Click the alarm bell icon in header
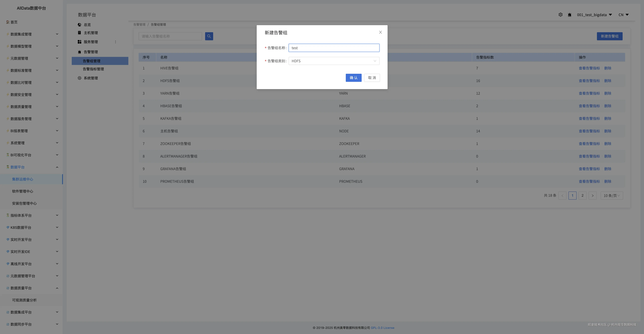644x334 pixels. pyautogui.click(x=570, y=15)
